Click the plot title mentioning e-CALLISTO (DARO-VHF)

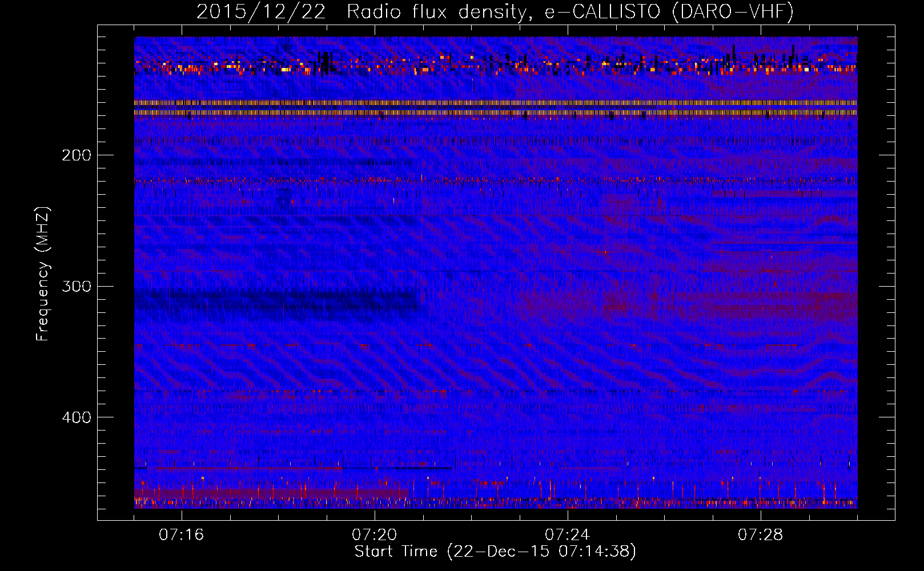point(495,11)
